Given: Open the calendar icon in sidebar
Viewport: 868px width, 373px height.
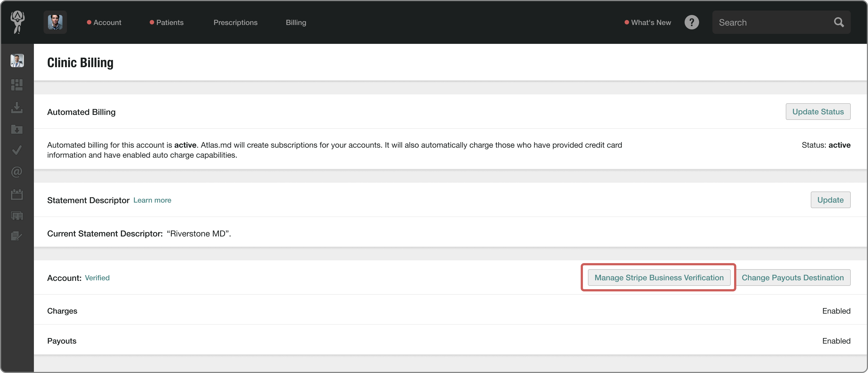Looking at the screenshot, I should point(17,194).
